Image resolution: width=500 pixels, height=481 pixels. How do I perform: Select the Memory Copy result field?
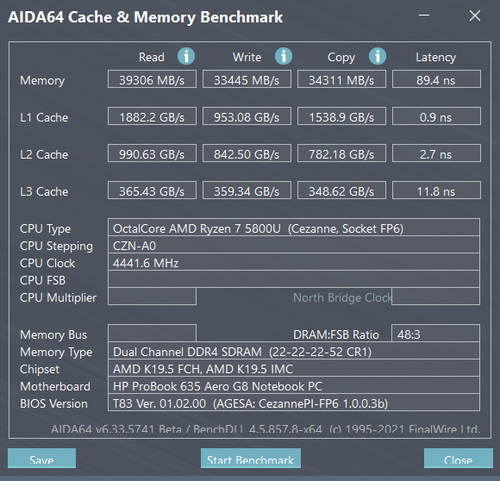[341, 79]
